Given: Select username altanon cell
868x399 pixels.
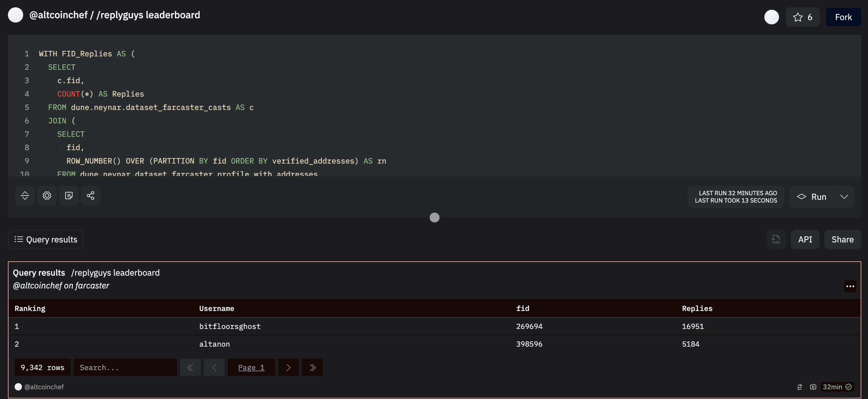Looking at the screenshot, I should click(x=214, y=344).
